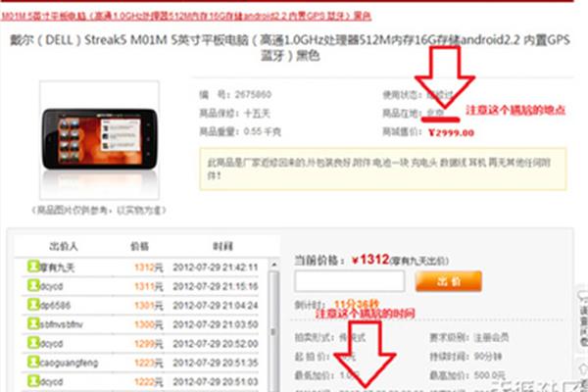Click the orange 出价 bid button
Screen dimensions: 588x392
449,281
